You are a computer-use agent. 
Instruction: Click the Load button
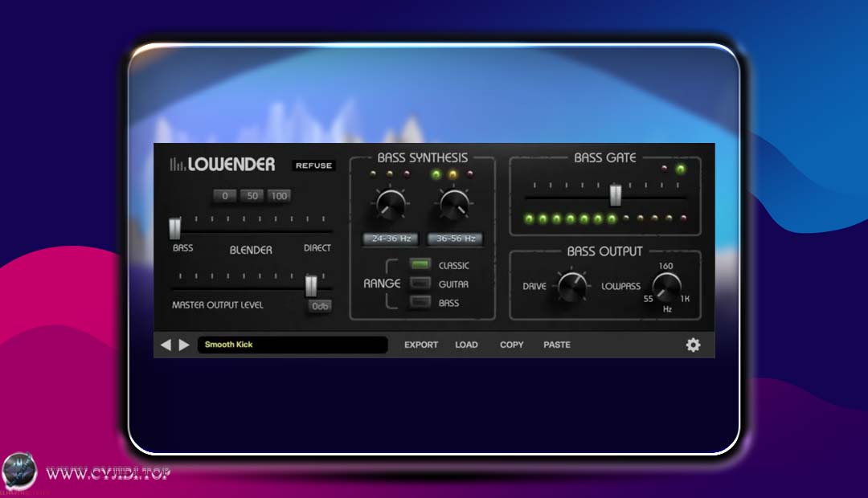(x=466, y=345)
